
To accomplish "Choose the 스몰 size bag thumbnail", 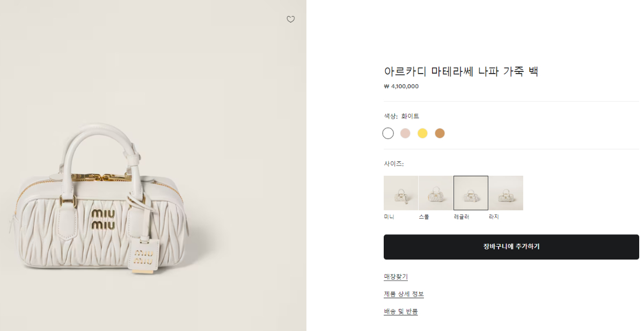I will click(x=436, y=193).
